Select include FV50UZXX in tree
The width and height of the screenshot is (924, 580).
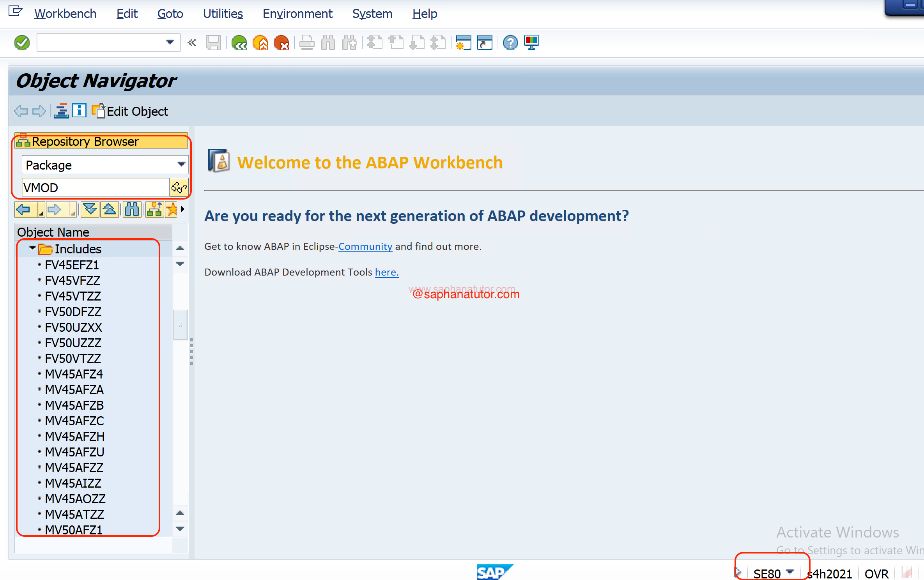[73, 327]
